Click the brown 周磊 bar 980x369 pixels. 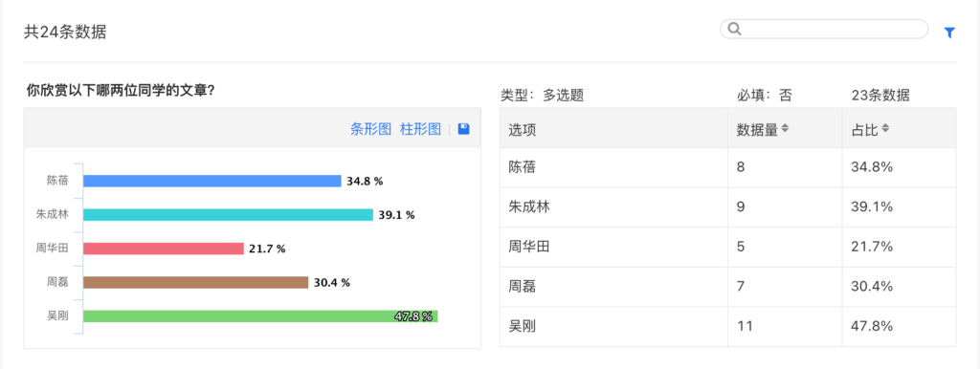(196, 282)
